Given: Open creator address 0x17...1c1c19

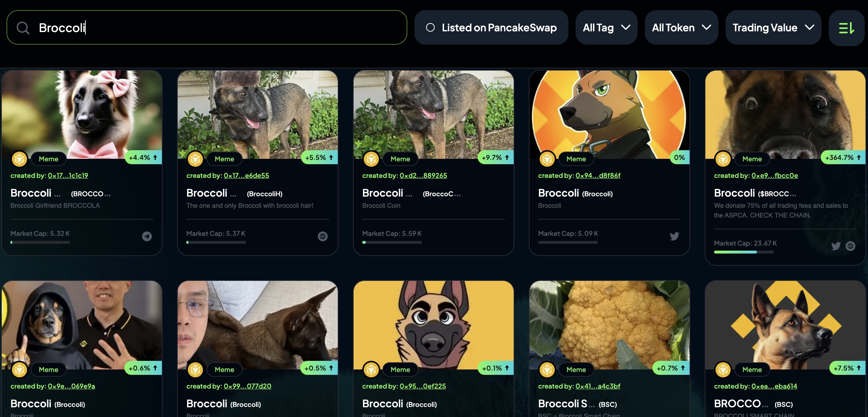Looking at the screenshot, I should [68, 175].
